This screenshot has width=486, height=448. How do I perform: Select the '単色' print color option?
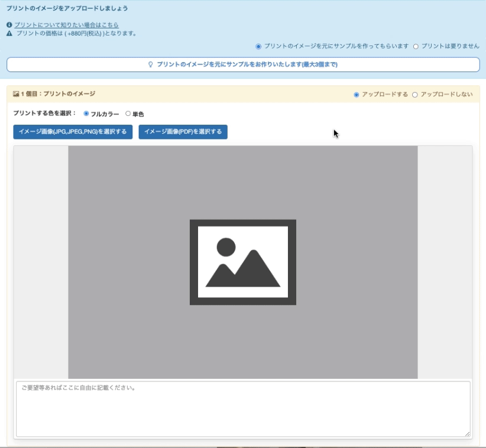(128, 113)
